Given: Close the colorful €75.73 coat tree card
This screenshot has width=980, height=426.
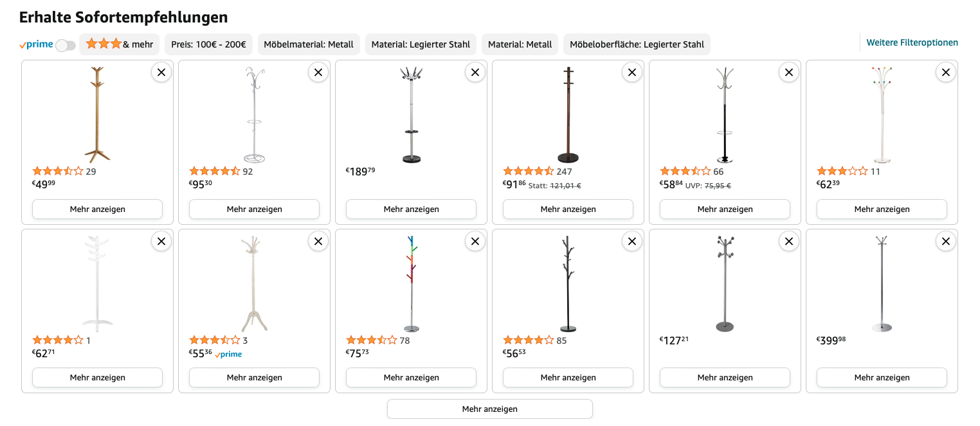Looking at the screenshot, I should pos(475,242).
